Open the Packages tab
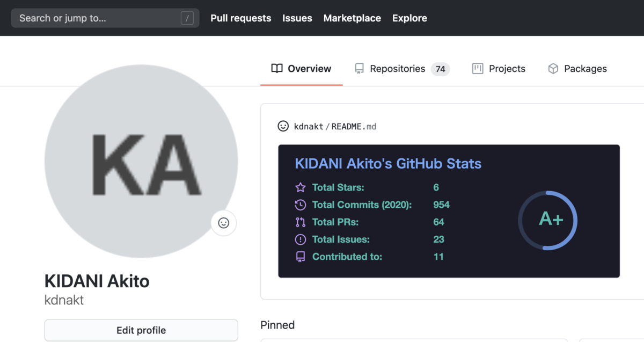Viewport: 644px width, 342px height. (577, 69)
